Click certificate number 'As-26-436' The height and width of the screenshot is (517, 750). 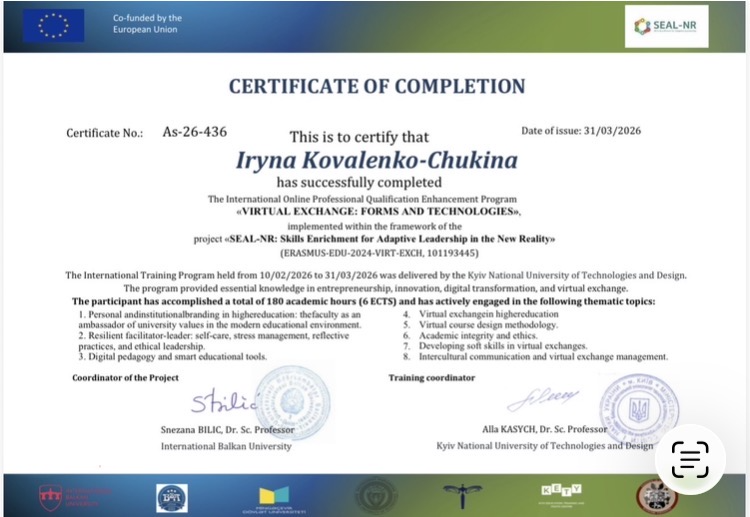tap(195, 132)
